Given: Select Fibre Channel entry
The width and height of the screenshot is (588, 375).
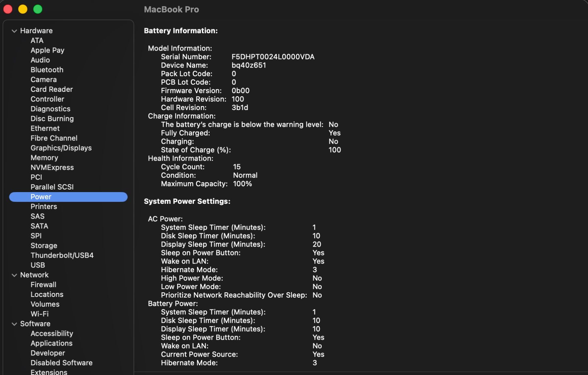Looking at the screenshot, I should 54,139.
